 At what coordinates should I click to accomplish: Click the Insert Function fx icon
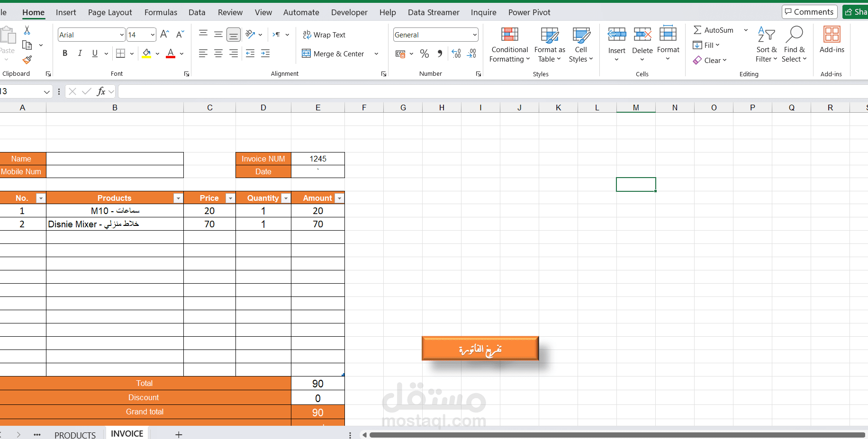[x=101, y=91]
